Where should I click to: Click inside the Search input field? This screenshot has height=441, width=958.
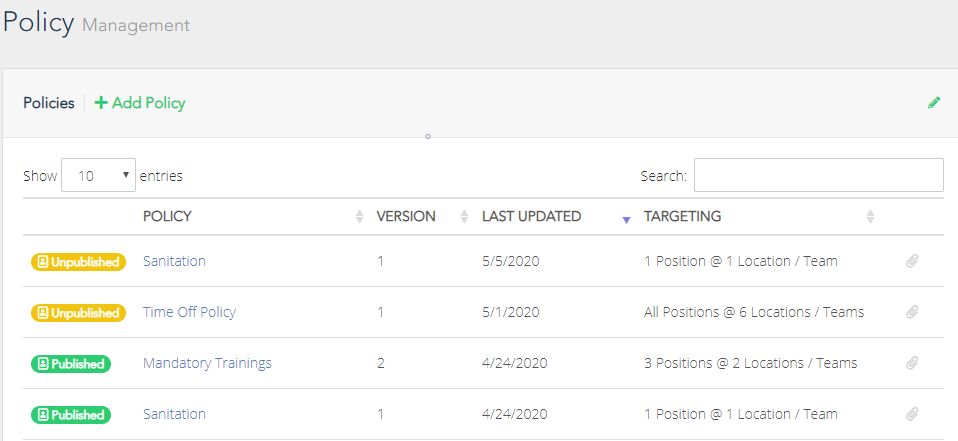coord(819,175)
